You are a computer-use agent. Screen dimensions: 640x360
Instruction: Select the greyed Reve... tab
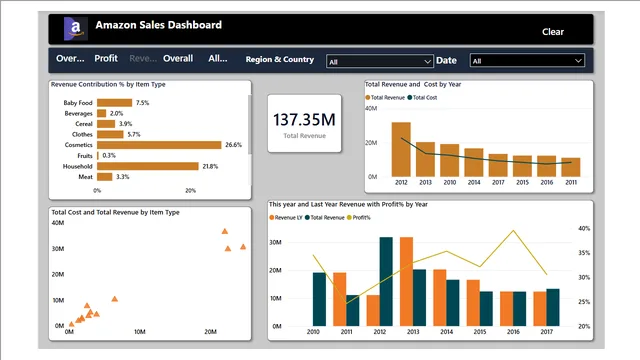pos(143,58)
